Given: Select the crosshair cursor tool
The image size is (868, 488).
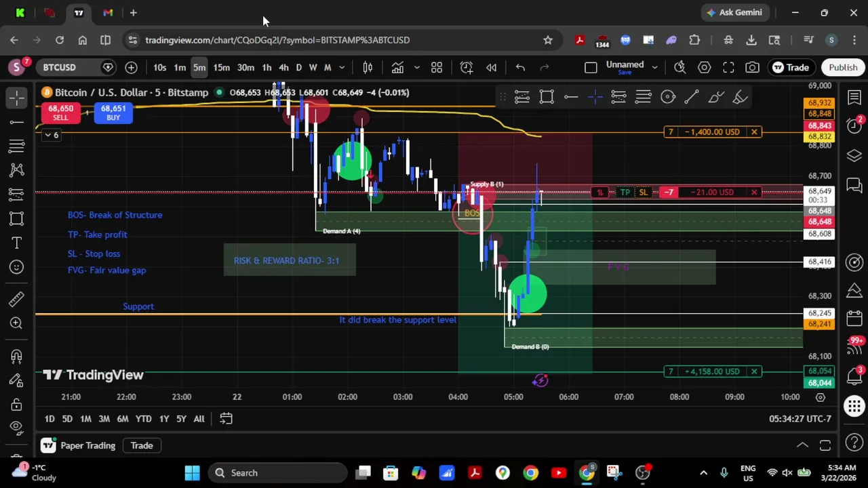Looking at the screenshot, I should tap(17, 98).
